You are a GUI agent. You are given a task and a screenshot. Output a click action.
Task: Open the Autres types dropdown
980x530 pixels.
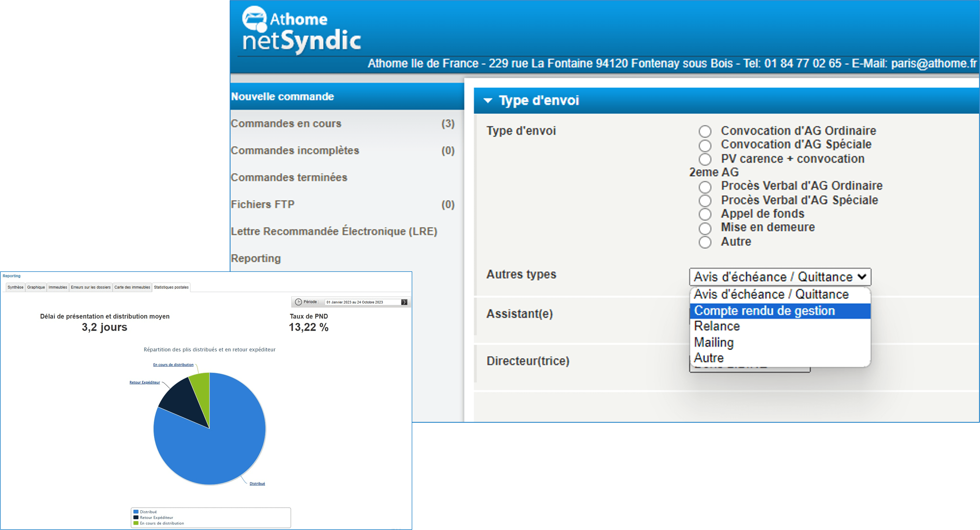[780, 277]
